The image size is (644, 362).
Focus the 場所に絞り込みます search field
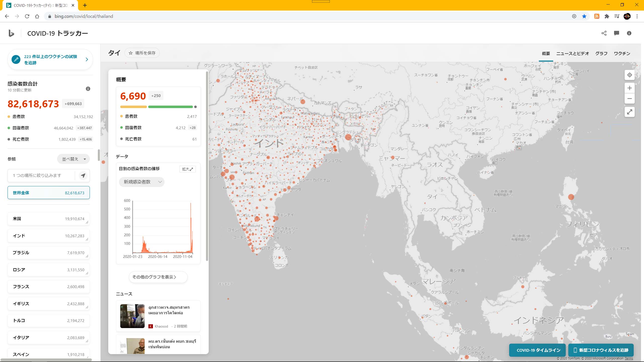42,175
